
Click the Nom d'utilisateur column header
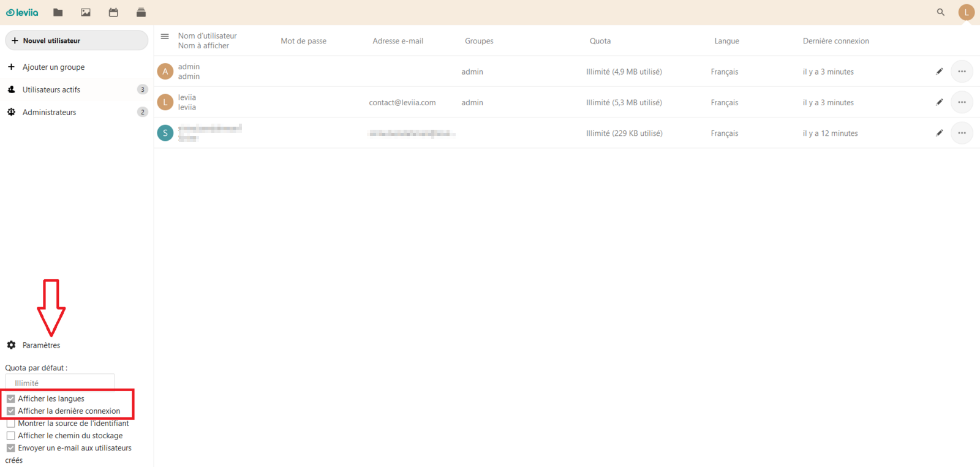tap(208, 36)
